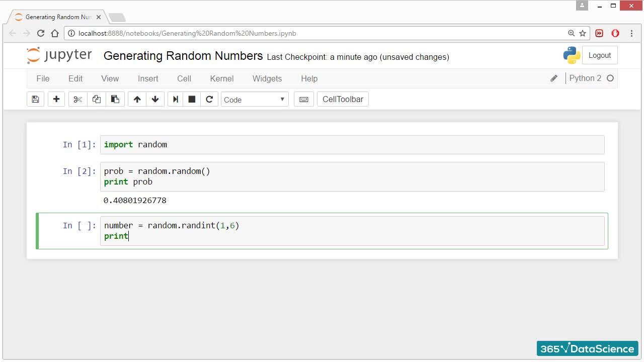
Task: Click the zoom magnifier icon in address bar
Action: click(x=571, y=33)
